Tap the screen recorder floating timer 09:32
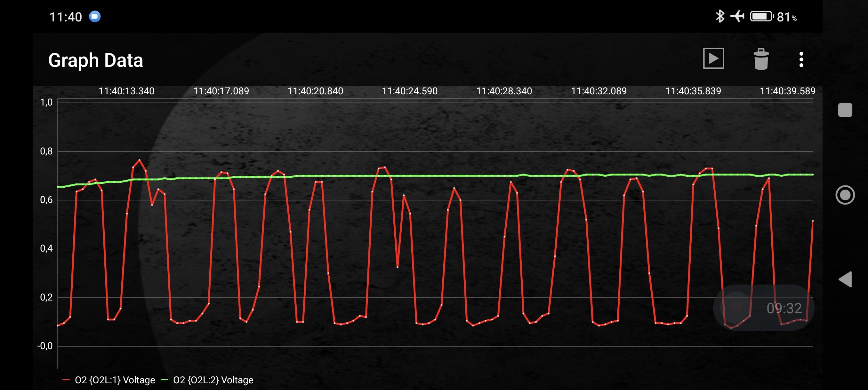The height and width of the screenshot is (390, 868). [764, 308]
